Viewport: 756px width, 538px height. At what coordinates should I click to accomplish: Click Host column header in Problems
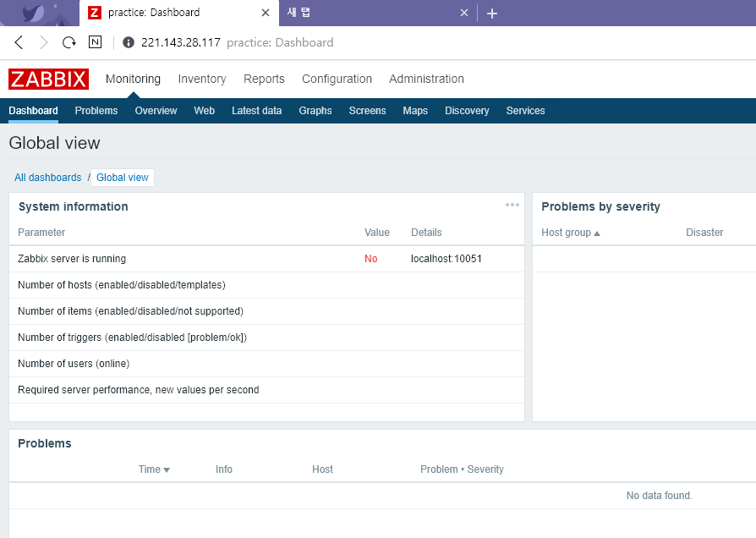(x=322, y=469)
